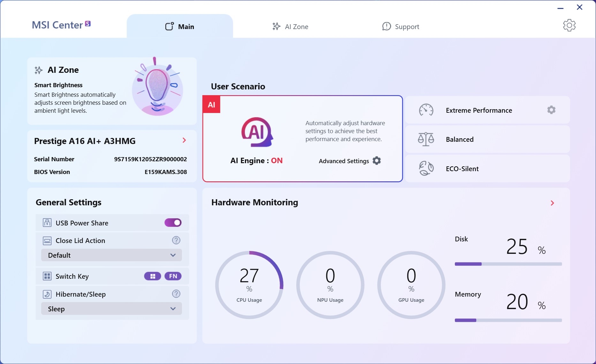The image size is (596, 364).
Task: Expand Hardware Monitoring with the red arrow
Action: point(552,203)
